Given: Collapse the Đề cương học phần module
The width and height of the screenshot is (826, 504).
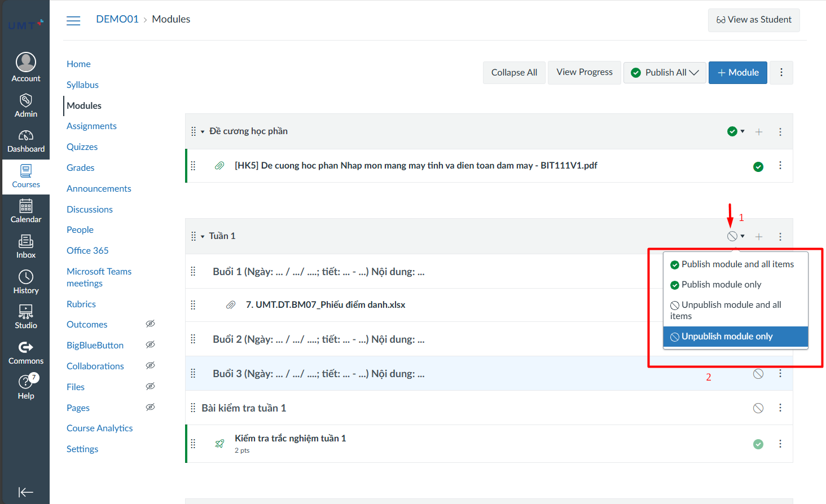Looking at the screenshot, I should (x=203, y=132).
